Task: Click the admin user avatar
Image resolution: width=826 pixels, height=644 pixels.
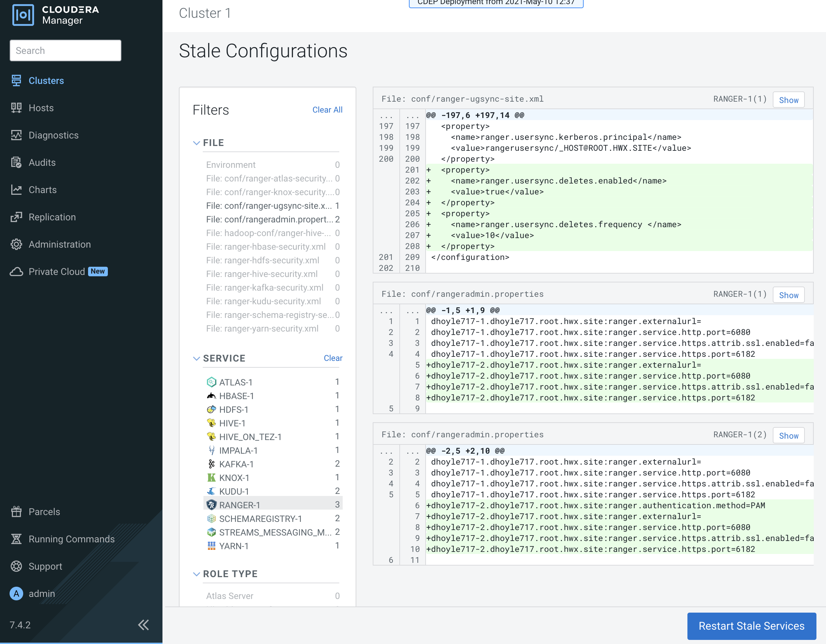Action: click(x=16, y=594)
